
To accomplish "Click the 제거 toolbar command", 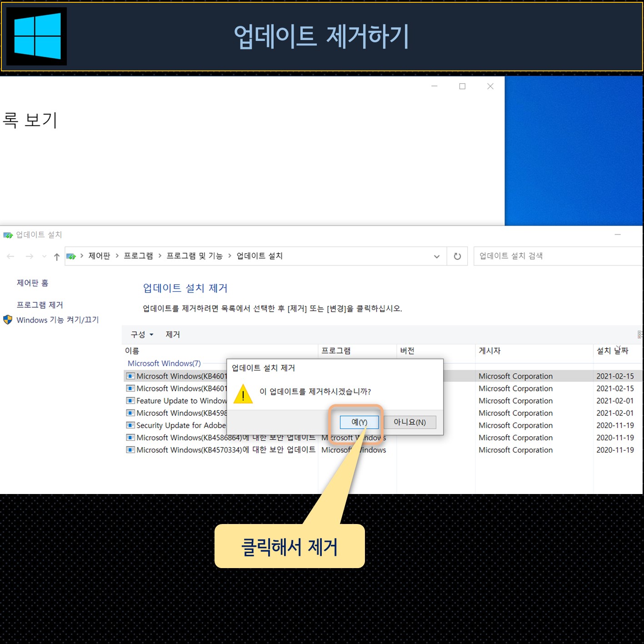I will point(173,334).
